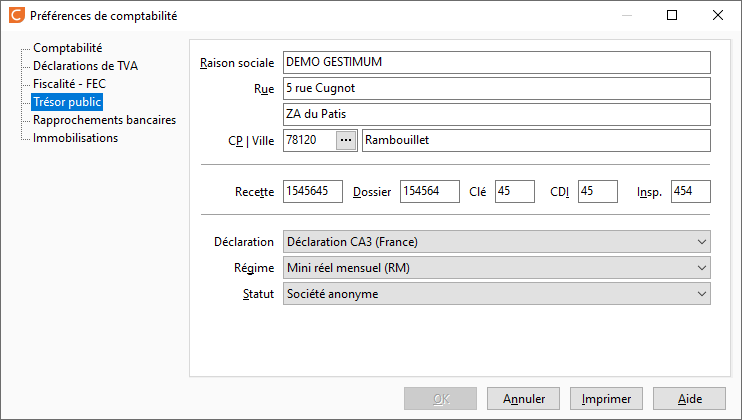742x420 pixels.
Task: Open the Régime combo box
Action: (x=496, y=268)
